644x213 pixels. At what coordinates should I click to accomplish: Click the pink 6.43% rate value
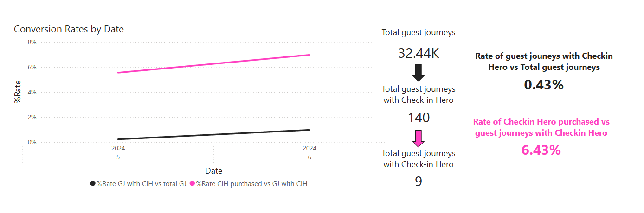click(x=541, y=150)
